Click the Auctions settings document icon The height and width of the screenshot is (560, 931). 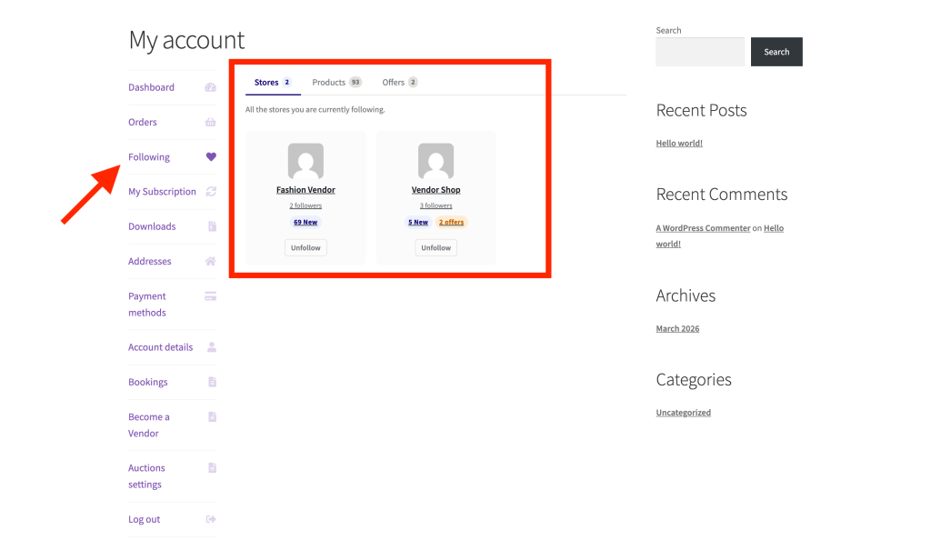point(212,468)
